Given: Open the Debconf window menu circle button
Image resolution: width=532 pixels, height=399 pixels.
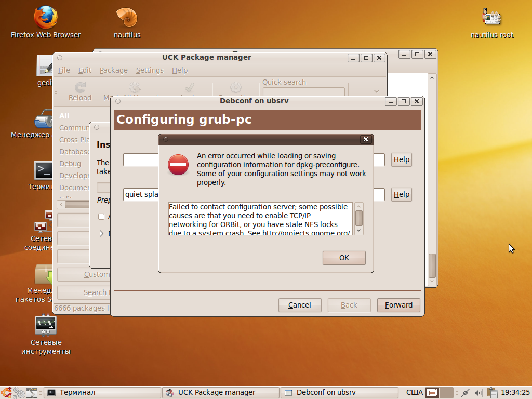Looking at the screenshot, I should click(118, 101).
